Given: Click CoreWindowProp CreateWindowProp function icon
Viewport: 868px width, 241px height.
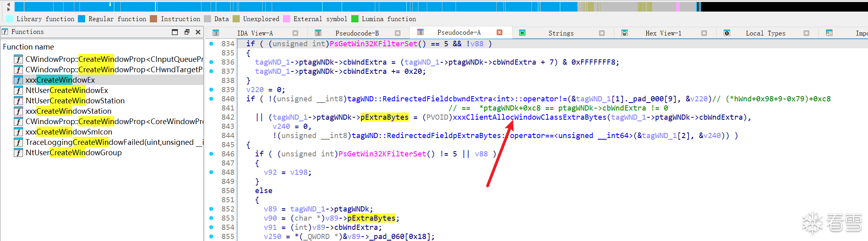Looking at the screenshot, I should [18, 121].
